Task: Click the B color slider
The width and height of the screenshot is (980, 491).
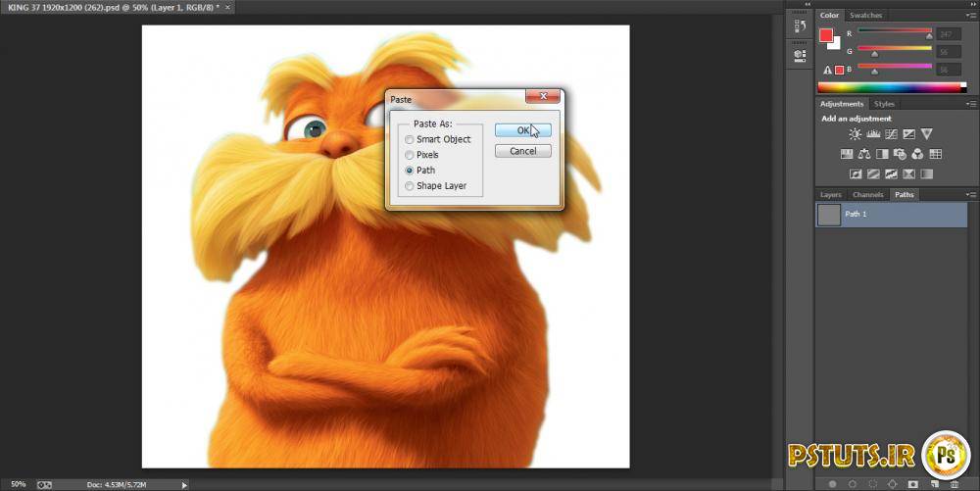Action: click(x=895, y=68)
